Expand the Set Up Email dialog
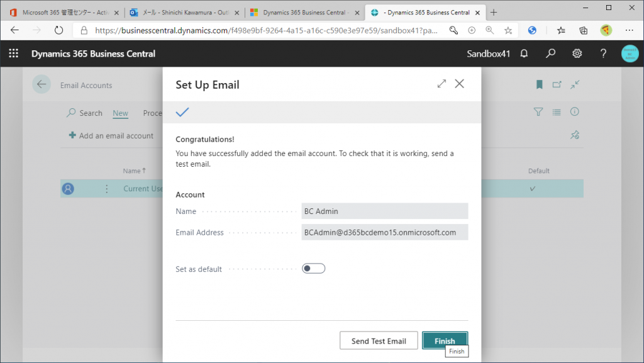This screenshot has height=363, width=644. pyautogui.click(x=441, y=84)
